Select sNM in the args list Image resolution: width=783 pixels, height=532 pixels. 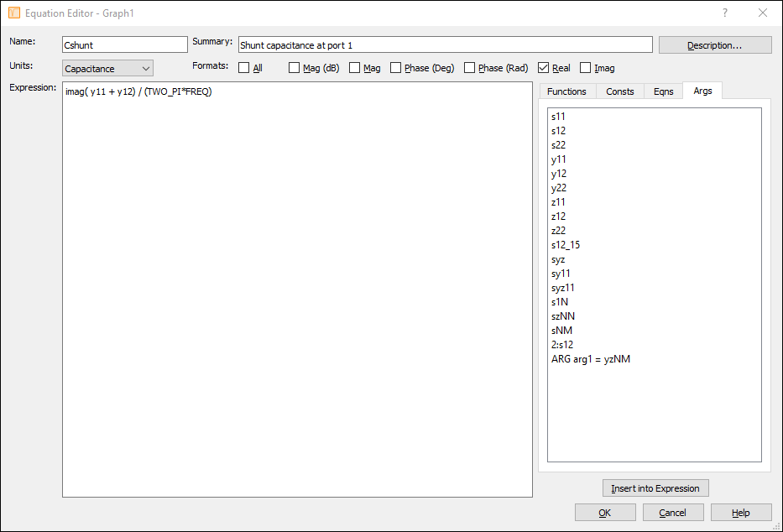561,331
